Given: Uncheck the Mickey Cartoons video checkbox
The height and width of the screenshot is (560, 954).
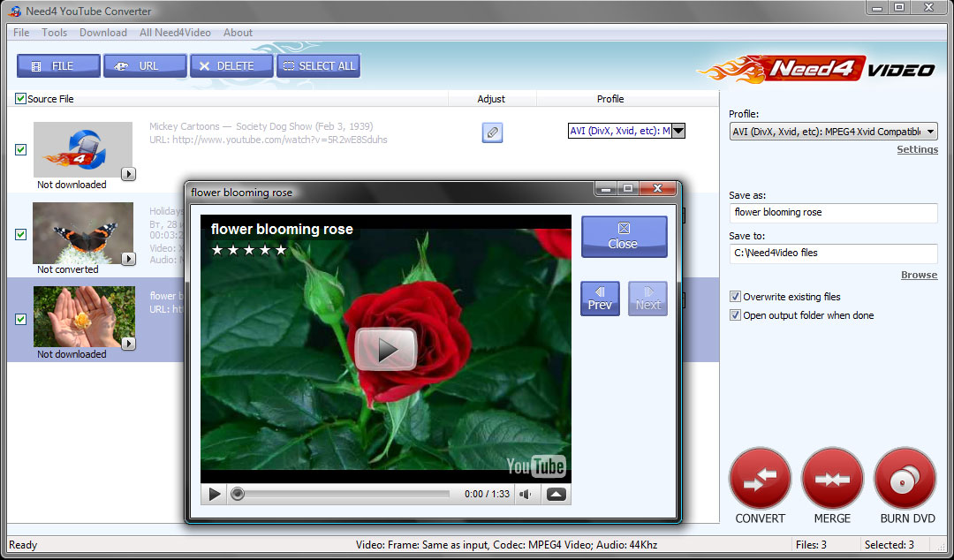Looking at the screenshot, I should click(20, 149).
